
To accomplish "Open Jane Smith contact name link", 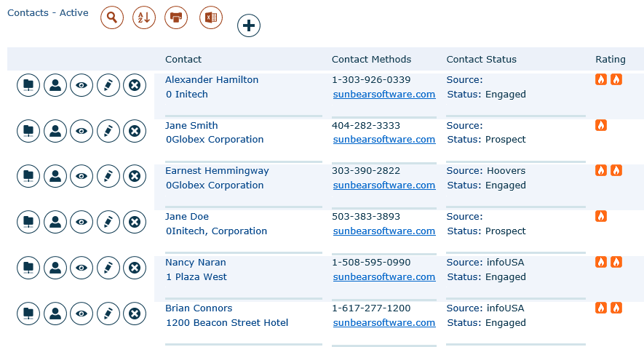I will click(191, 126).
